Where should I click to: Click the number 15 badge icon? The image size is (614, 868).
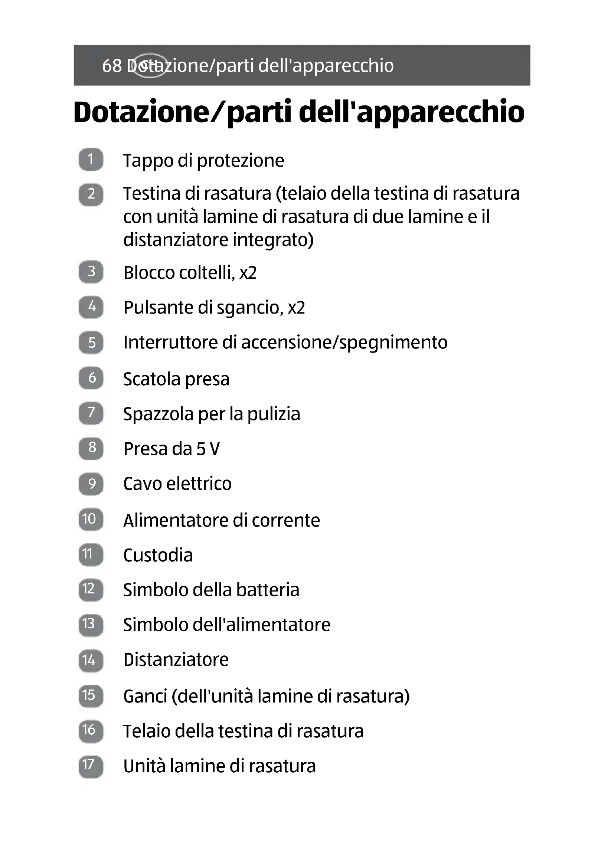point(91,695)
